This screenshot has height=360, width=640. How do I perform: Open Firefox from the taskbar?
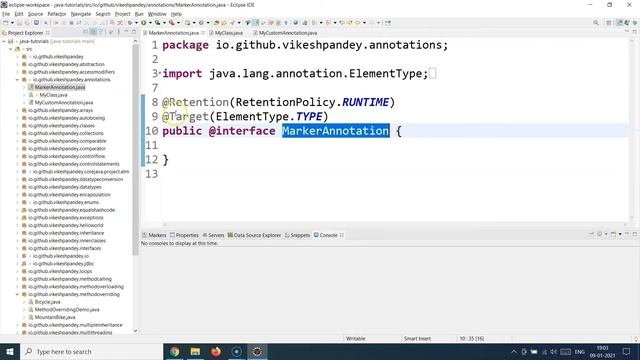coord(216,351)
